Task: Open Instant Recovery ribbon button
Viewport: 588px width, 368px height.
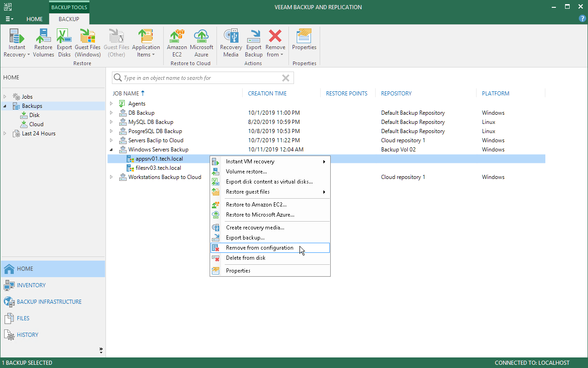Action: click(x=17, y=43)
